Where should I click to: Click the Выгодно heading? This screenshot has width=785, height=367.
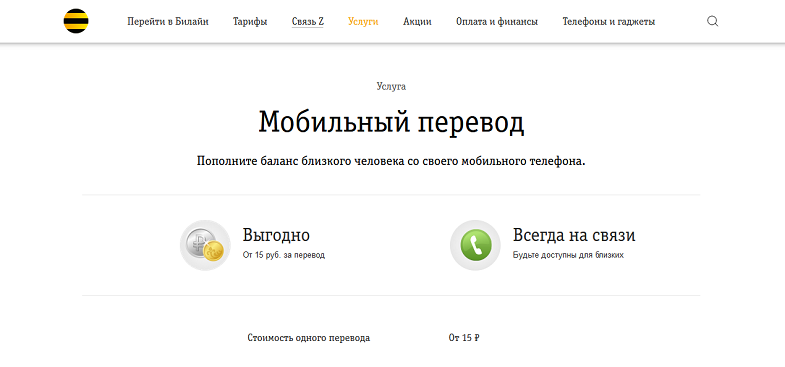coord(276,235)
